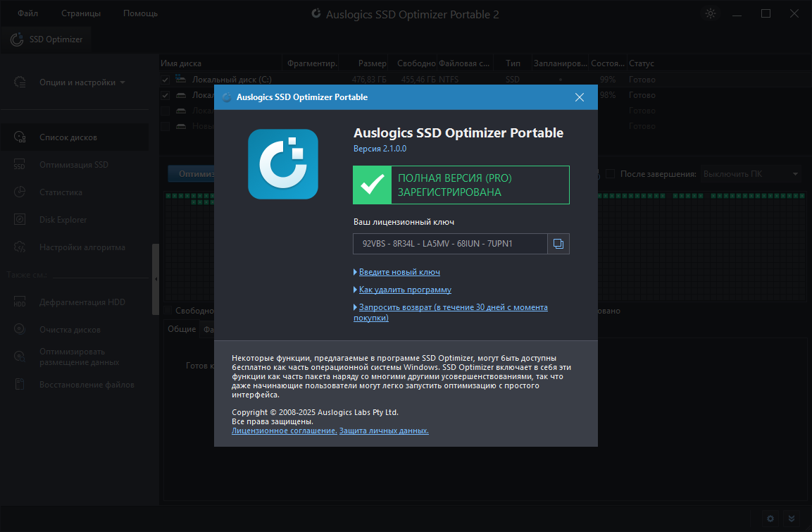The width and height of the screenshot is (812, 532).
Task: Click the green checkmark registration icon
Action: [373, 185]
